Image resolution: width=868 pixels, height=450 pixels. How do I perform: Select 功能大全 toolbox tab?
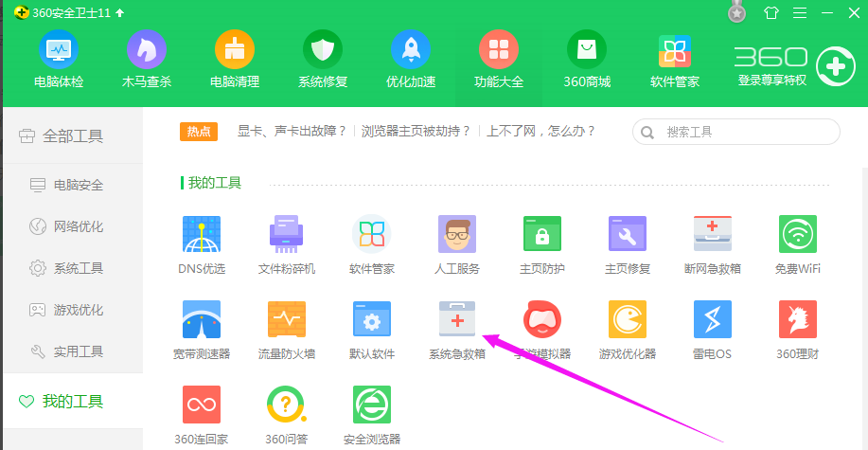coord(499,60)
